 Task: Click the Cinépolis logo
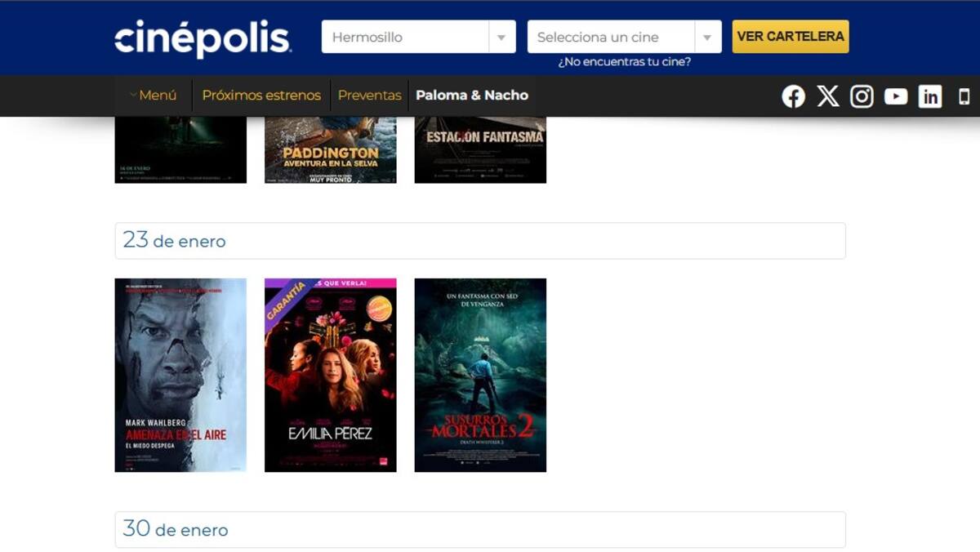coord(203,38)
